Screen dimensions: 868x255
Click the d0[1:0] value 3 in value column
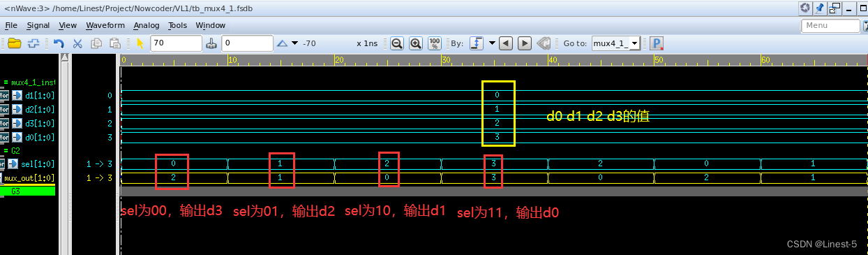click(x=110, y=138)
